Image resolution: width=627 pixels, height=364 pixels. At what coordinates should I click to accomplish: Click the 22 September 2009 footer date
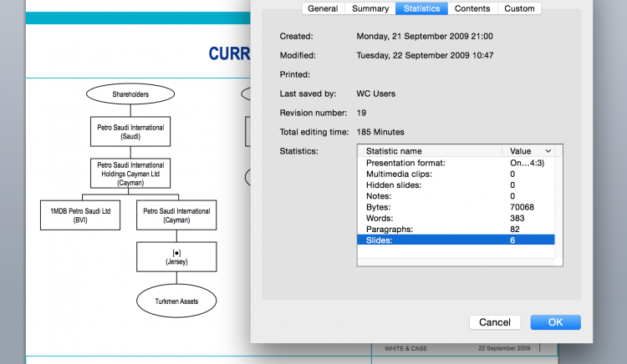tap(504, 348)
